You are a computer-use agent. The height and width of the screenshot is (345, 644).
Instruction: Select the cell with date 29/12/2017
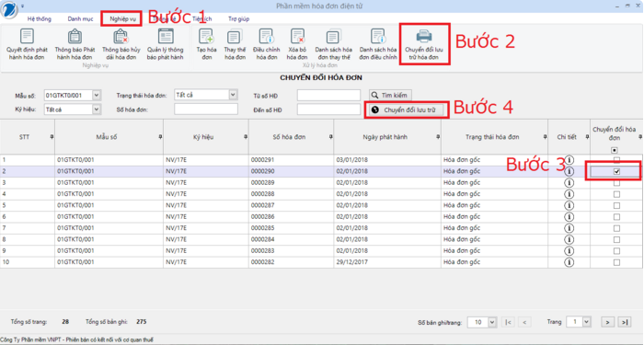387,262
